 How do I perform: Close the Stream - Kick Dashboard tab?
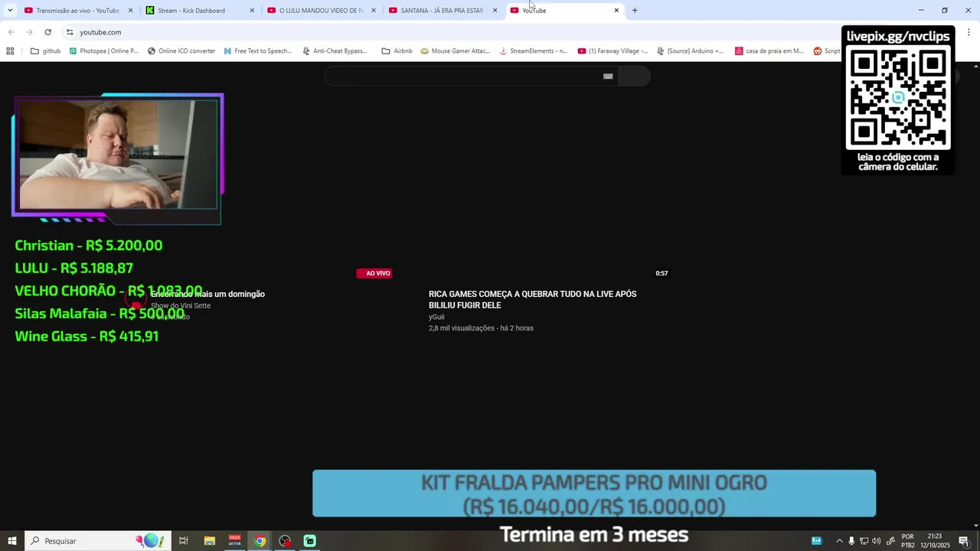pos(252,11)
